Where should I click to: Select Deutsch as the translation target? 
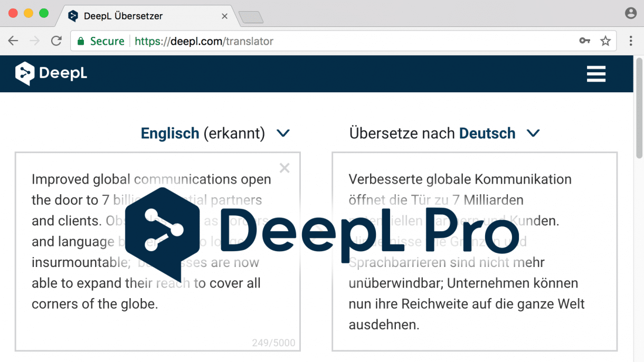(x=487, y=134)
